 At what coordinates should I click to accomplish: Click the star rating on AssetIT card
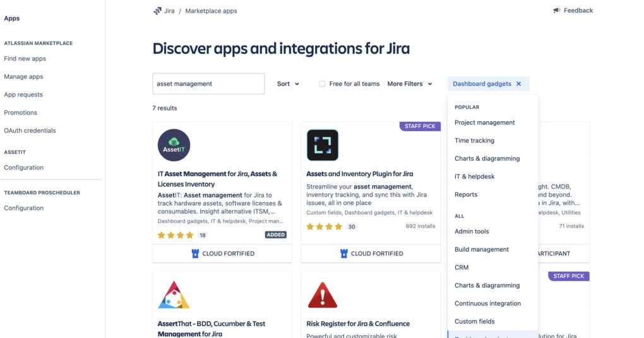[x=176, y=235]
